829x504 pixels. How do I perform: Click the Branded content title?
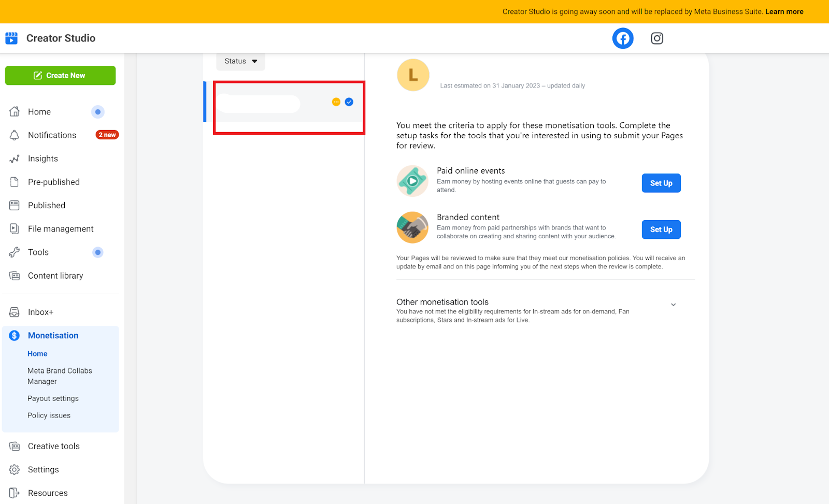468,217
